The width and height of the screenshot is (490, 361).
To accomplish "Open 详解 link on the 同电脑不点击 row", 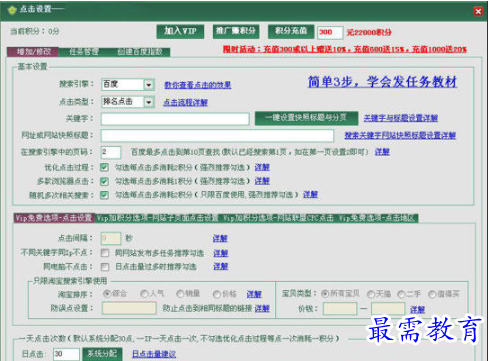I will (x=221, y=266).
